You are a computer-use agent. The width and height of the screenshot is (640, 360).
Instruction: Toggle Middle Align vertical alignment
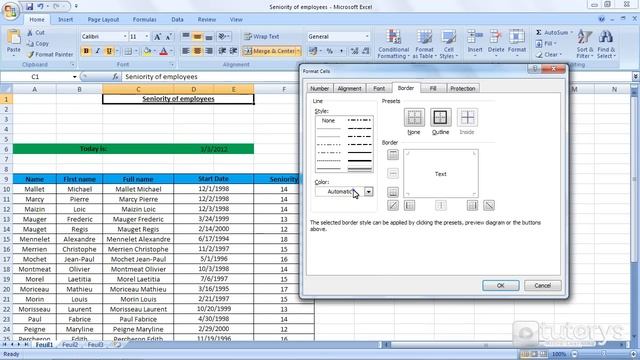197,37
